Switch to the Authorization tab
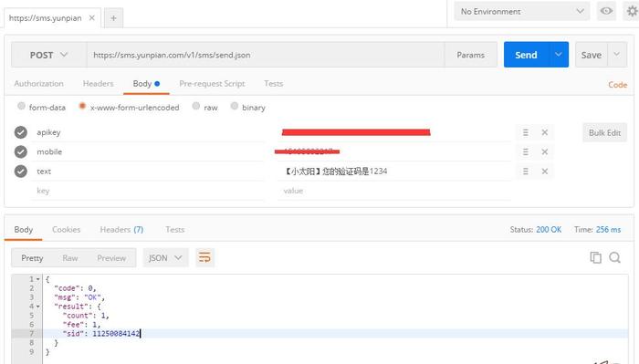The width and height of the screenshot is (639, 364). [38, 83]
